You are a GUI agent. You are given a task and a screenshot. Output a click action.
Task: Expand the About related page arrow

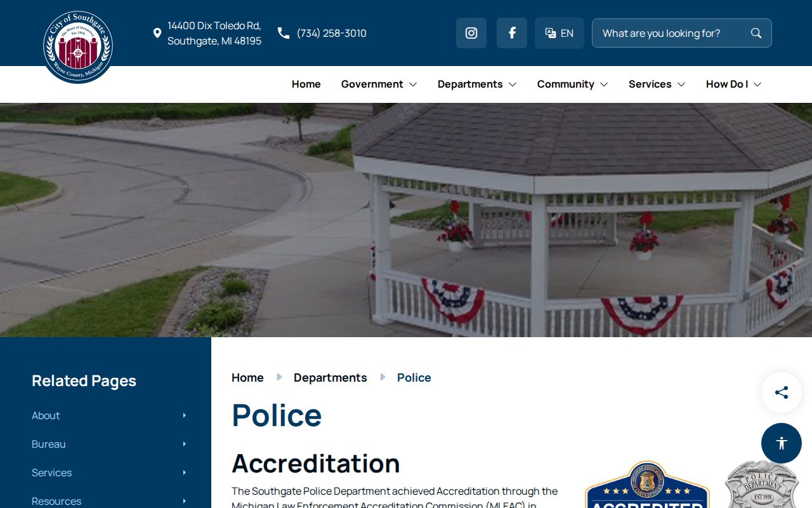[185, 415]
